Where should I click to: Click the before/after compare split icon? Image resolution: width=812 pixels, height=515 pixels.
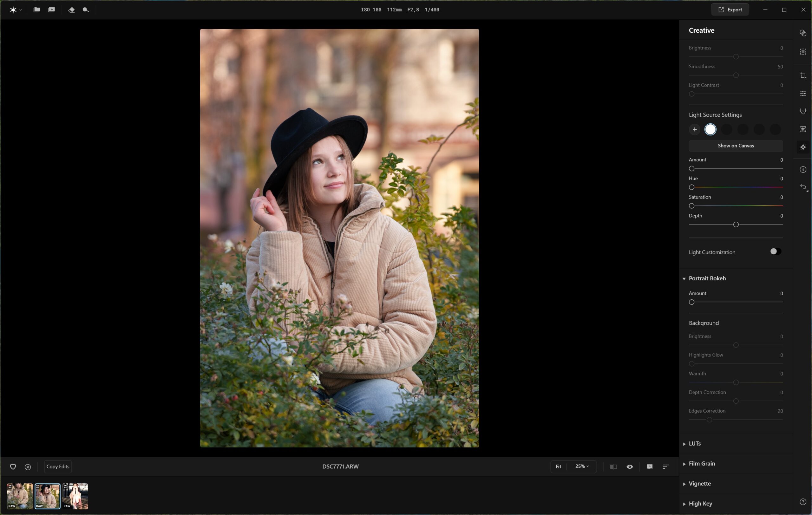click(613, 466)
